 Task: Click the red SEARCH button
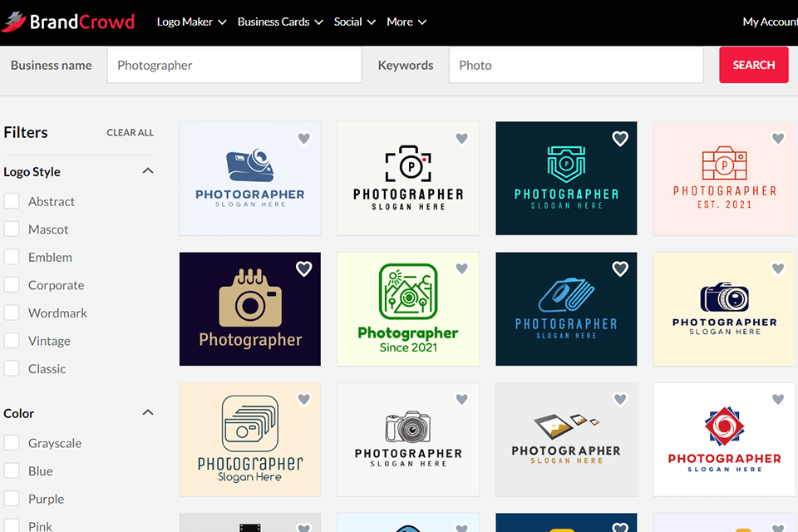(754, 65)
